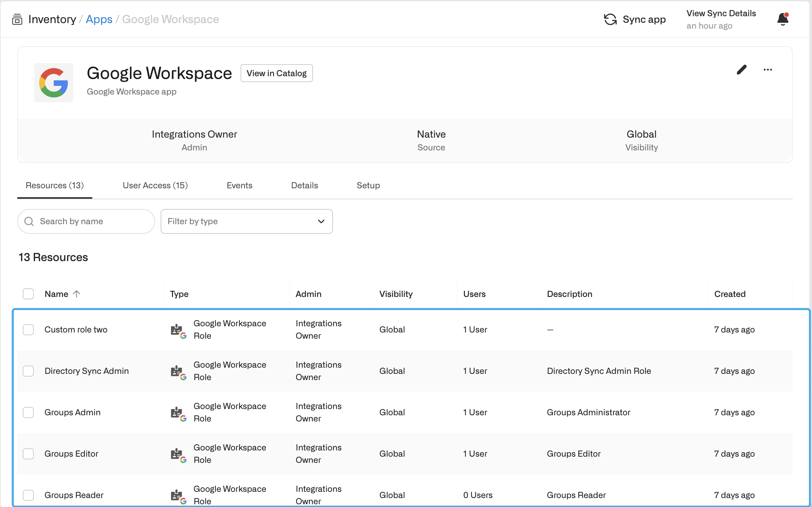This screenshot has height=507, width=812.
Task: Open the three-dot more options menu
Action: coord(768,70)
